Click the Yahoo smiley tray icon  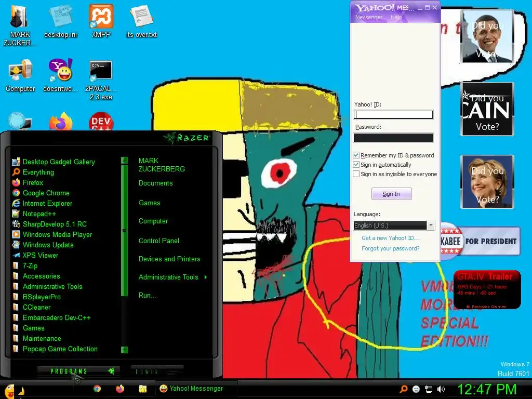[x=416, y=389]
